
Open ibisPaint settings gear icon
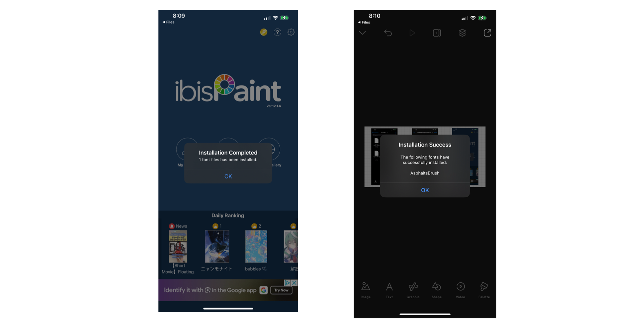(291, 32)
